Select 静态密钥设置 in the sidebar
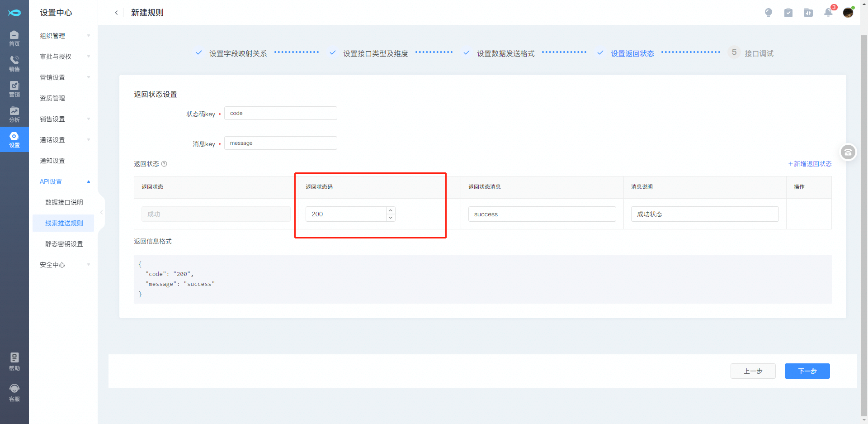This screenshot has height=424, width=868. coord(64,244)
